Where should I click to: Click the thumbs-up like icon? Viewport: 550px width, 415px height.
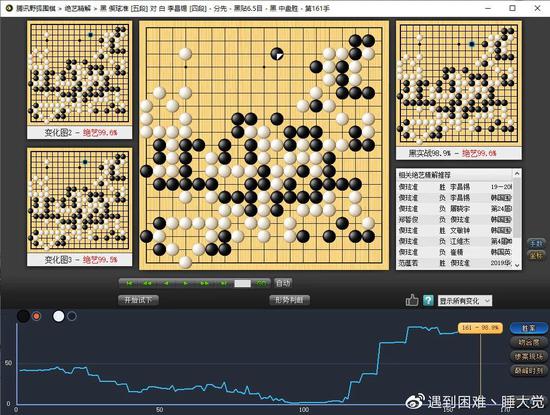click(x=412, y=300)
